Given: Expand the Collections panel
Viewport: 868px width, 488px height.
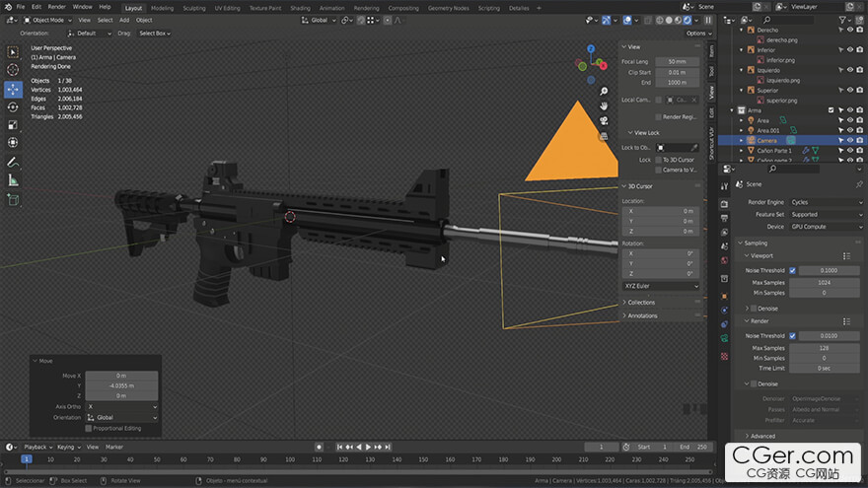Looking at the screenshot, I should (639, 303).
